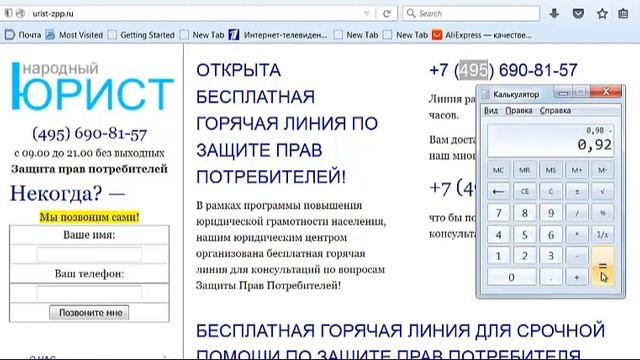This screenshot has width=640, height=360.
Task: Click the browser Search field
Action: (x=471, y=13)
